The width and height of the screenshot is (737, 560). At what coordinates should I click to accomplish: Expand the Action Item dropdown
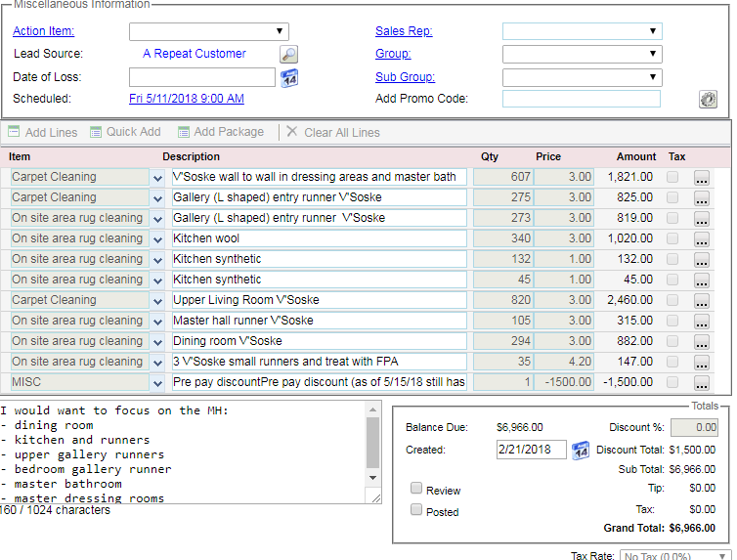pos(208,31)
